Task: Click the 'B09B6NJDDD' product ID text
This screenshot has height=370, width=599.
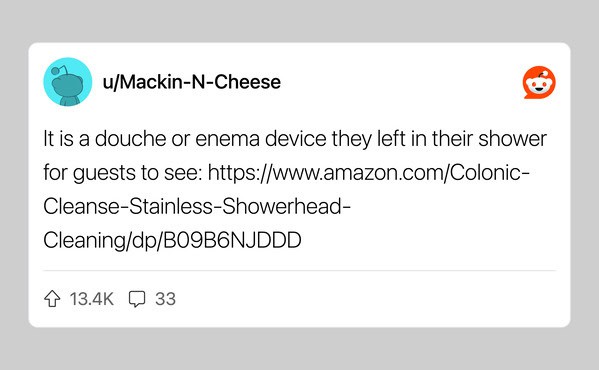Action: point(233,241)
